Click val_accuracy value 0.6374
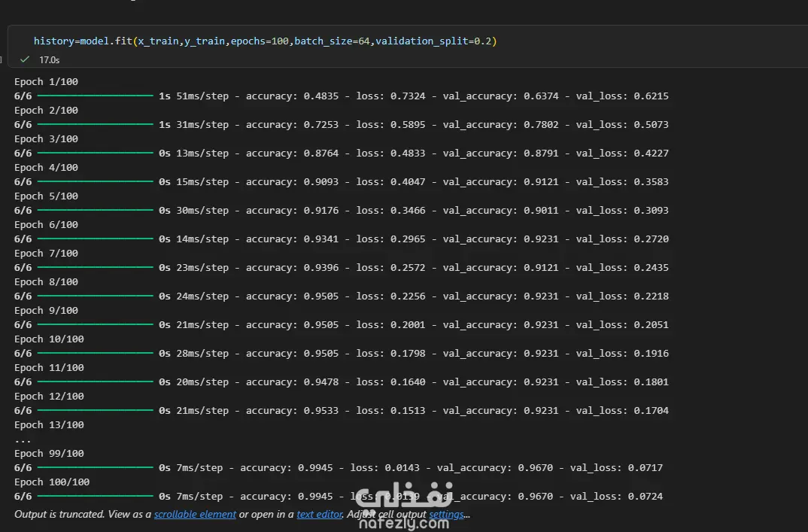Screen dimensions: 808x532 click(541, 96)
